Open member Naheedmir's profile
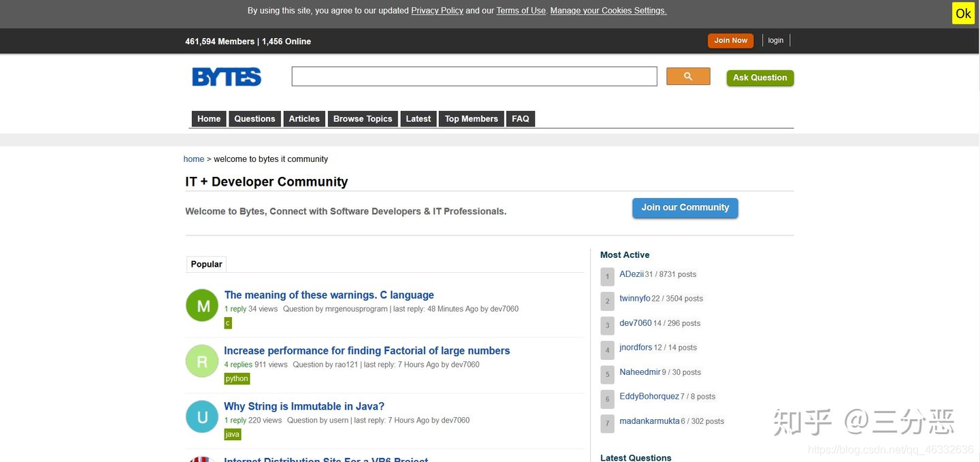The image size is (980, 462). pyautogui.click(x=640, y=372)
